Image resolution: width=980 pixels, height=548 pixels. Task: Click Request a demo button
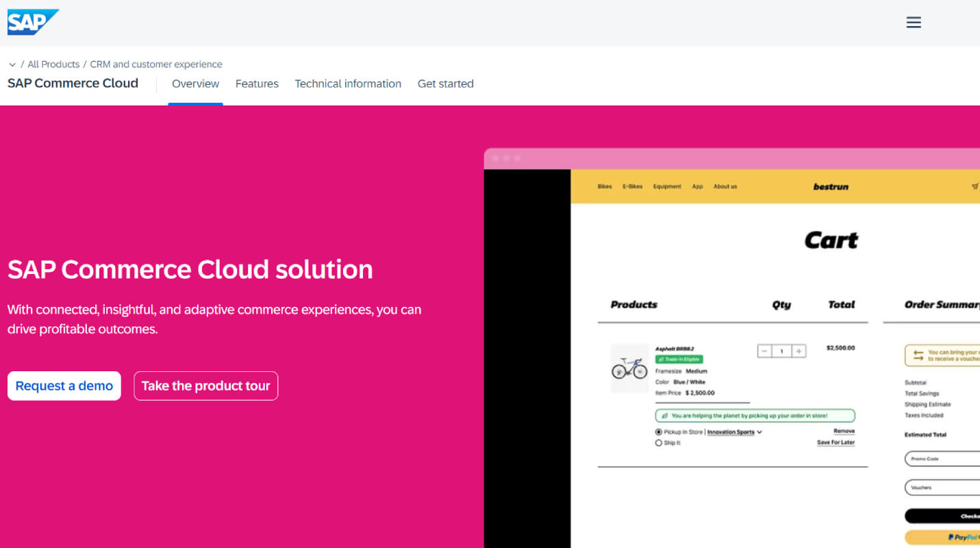tap(64, 386)
